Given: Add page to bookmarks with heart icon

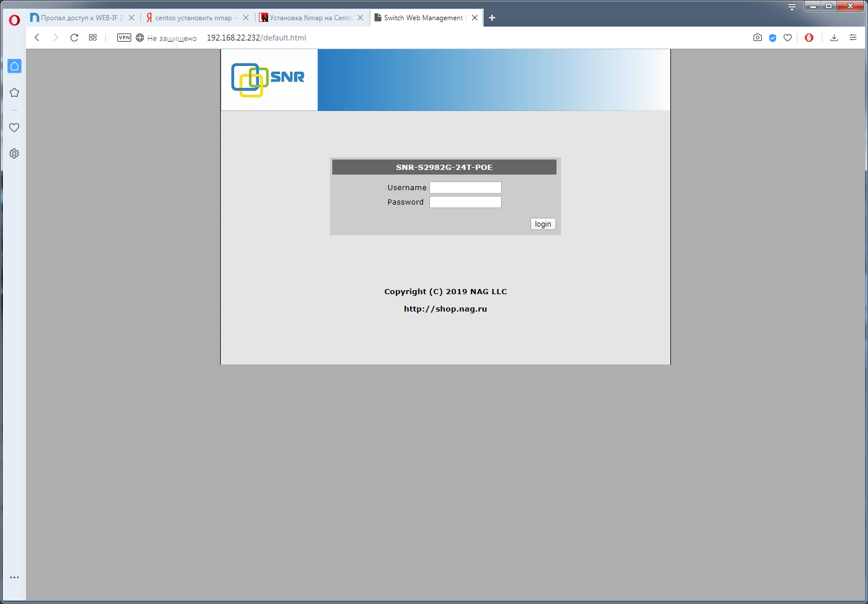Looking at the screenshot, I should pos(788,38).
